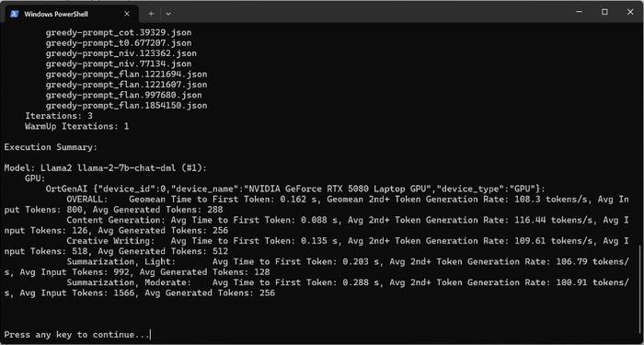Click the greedy-prompt_flan.1854150.json filename
Image resolution: width=644 pixels, height=345 pixels.
tap(127, 106)
